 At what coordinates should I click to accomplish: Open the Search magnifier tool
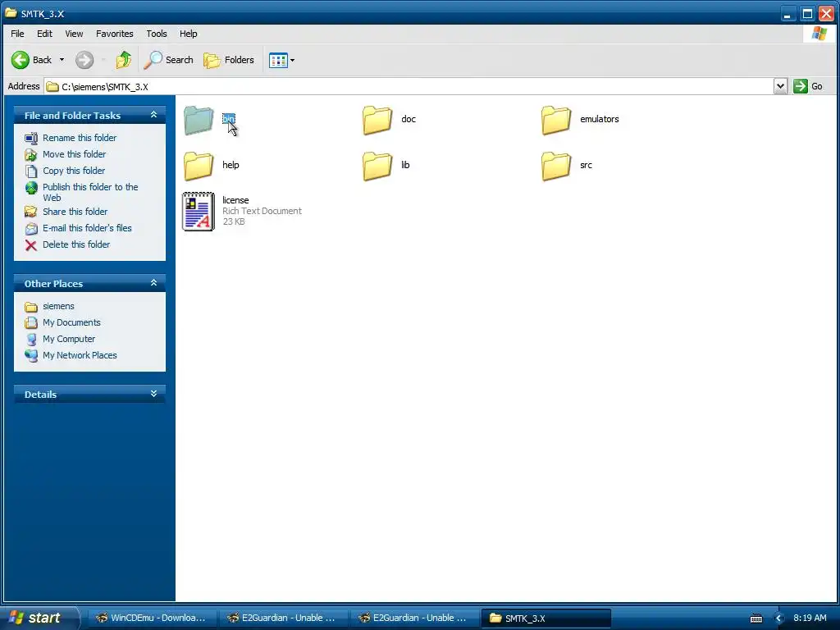click(168, 60)
